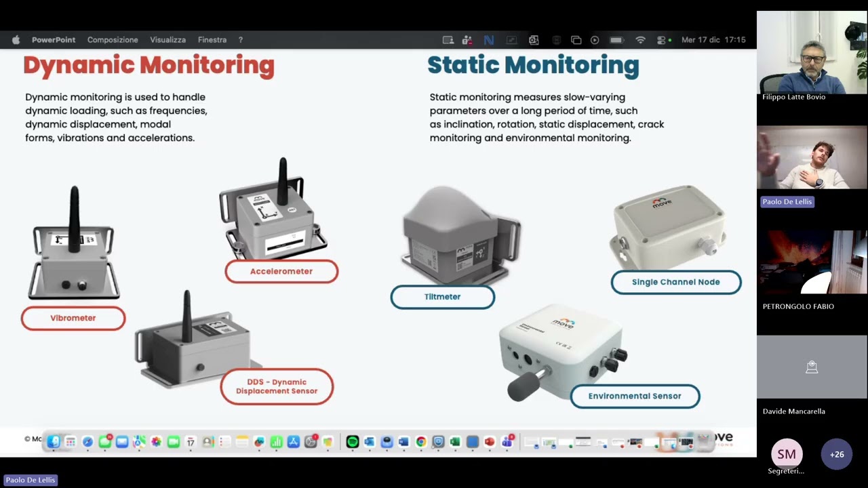Image resolution: width=868 pixels, height=488 pixels.
Task: Click the blue N menu bar icon
Action: point(488,40)
